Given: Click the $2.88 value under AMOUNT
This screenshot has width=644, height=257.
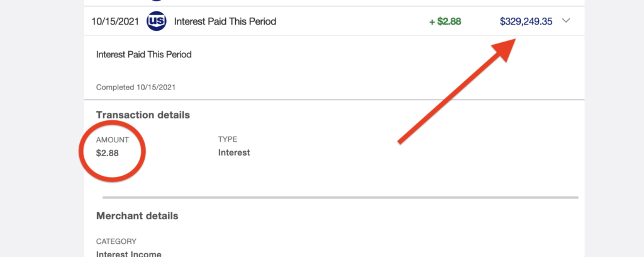Looking at the screenshot, I should coord(108,152).
